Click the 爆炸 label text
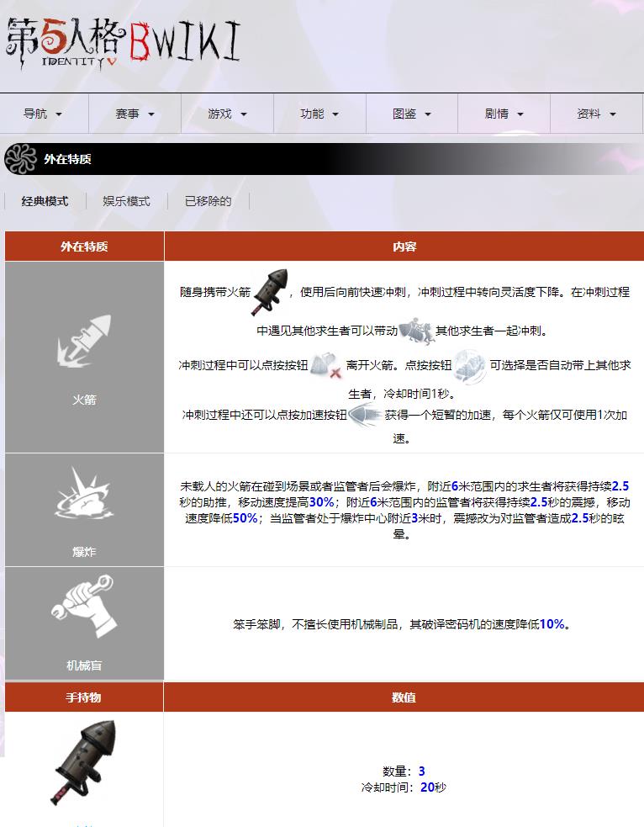This screenshot has width=644, height=827. pos(84,552)
